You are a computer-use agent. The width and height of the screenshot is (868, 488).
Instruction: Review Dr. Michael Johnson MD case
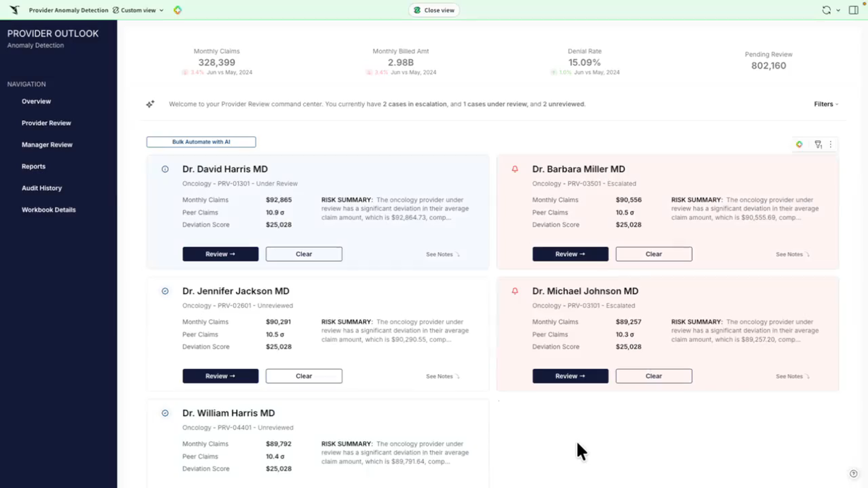[570, 376]
